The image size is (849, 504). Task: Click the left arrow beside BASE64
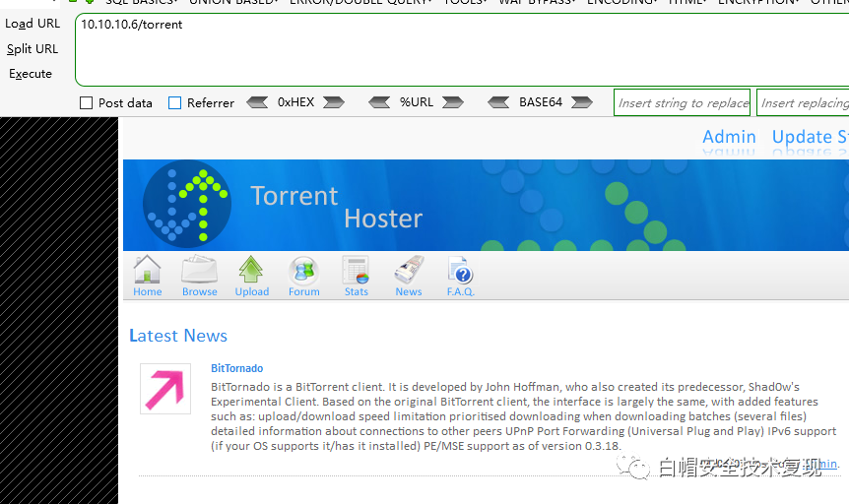pyautogui.click(x=498, y=102)
